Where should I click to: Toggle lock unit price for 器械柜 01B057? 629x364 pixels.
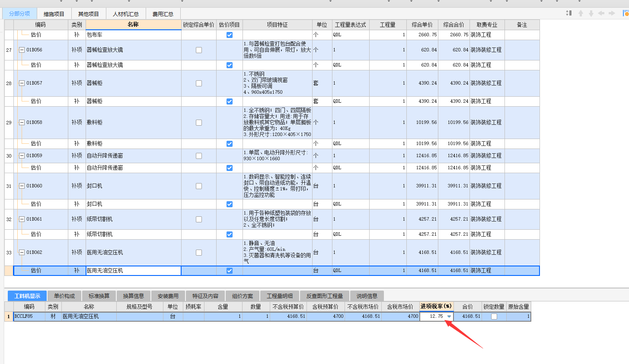click(x=199, y=83)
